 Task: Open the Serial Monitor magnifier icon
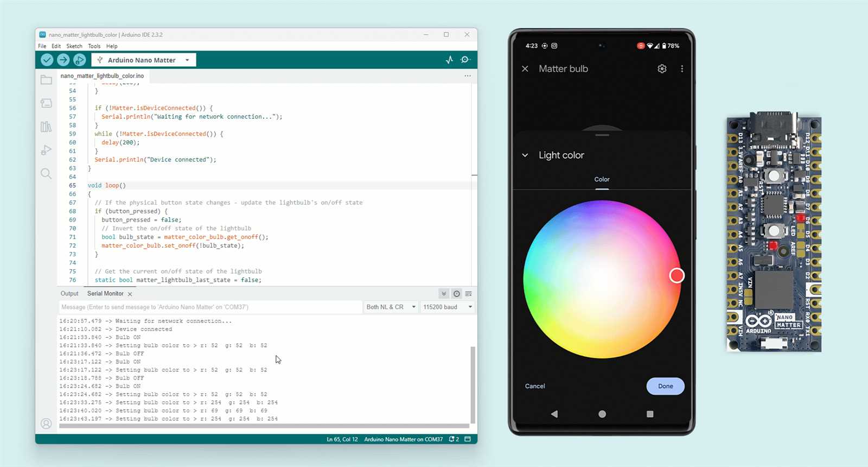click(465, 60)
